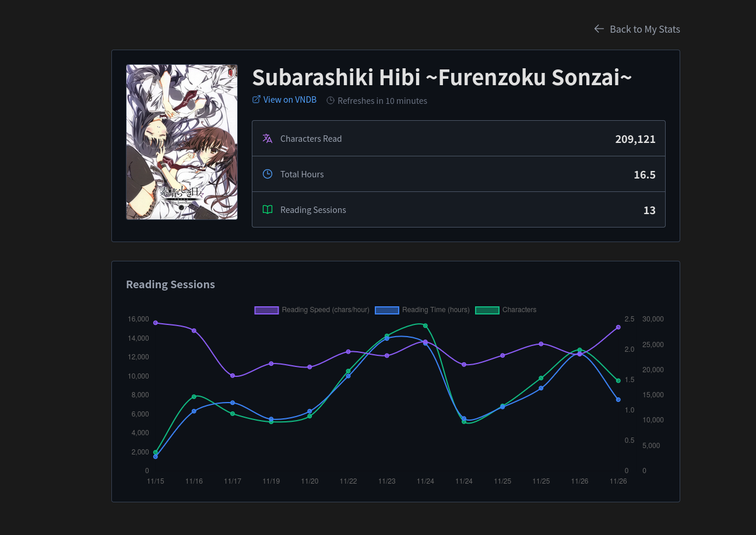Open the View on VNDB link

(290, 100)
